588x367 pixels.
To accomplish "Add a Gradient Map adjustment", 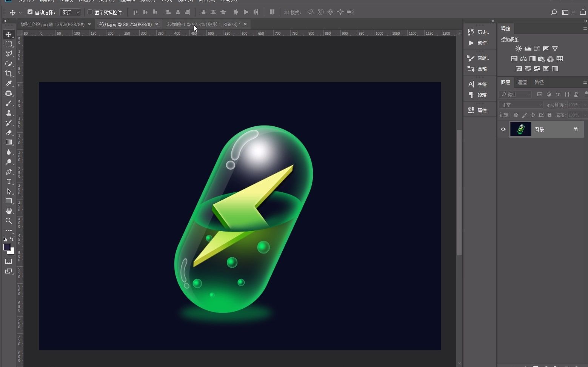I will coord(555,69).
